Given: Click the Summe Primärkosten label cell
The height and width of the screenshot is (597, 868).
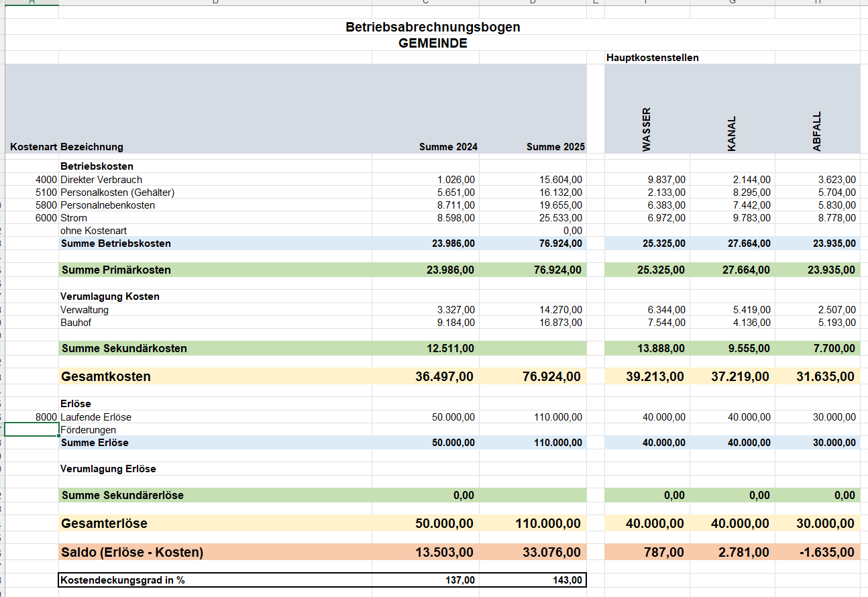Looking at the screenshot, I should pos(116,270).
